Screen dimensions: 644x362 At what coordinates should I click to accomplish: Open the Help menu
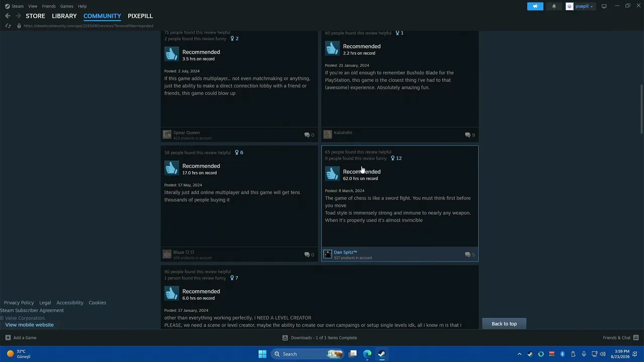[82, 6]
